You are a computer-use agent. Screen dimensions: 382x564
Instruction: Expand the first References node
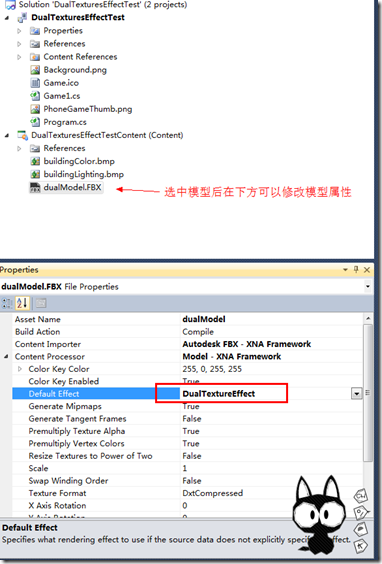pos(19,44)
